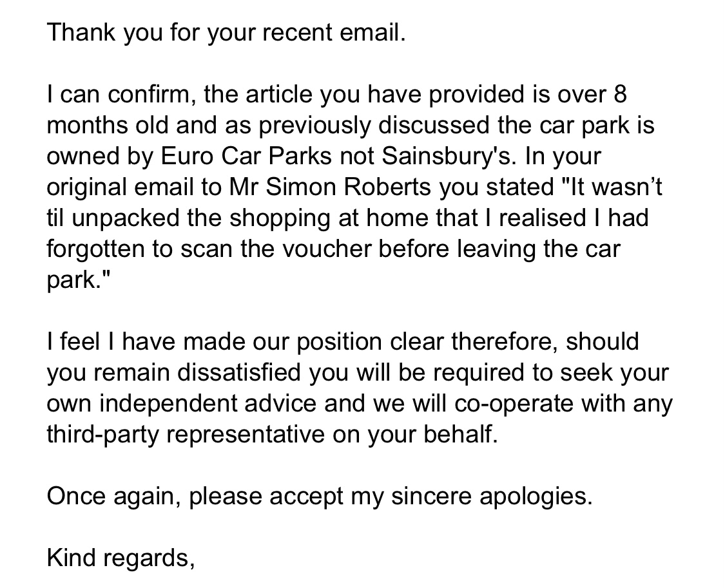Click the "Kind regards," sign-off
The width and height of the screenshot is (725, 588).
121,558
